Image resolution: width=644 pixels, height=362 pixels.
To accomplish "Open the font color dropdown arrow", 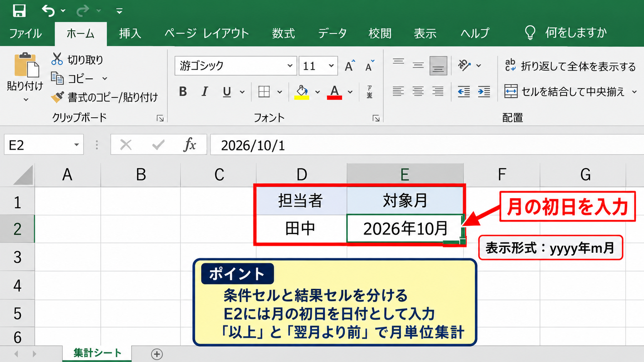I will pos(350,92).
